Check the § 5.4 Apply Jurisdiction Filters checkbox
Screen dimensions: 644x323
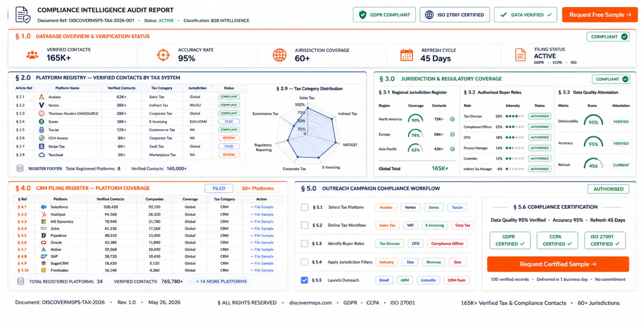(x=305, y=262)
